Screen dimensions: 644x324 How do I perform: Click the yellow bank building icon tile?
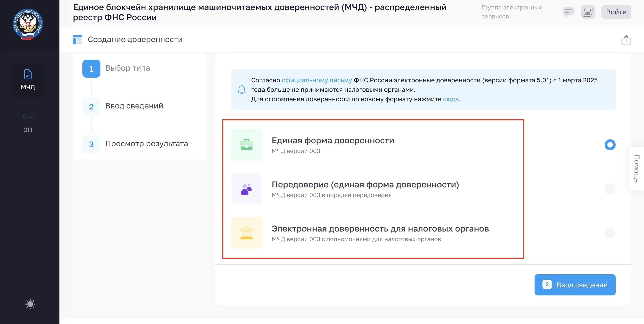247,233
